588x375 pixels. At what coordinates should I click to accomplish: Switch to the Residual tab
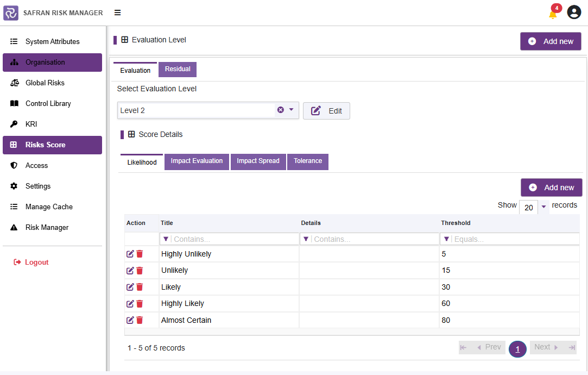pos(178,70)
